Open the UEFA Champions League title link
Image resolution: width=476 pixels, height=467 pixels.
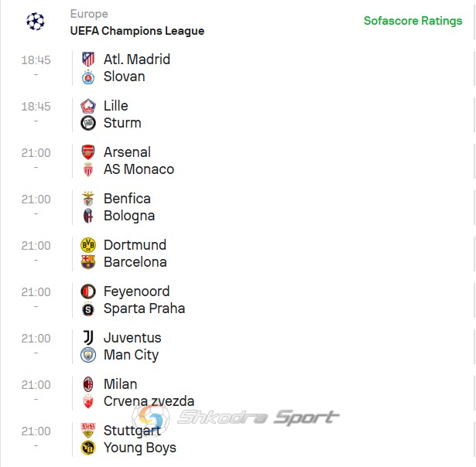click(x=137, y=31)
